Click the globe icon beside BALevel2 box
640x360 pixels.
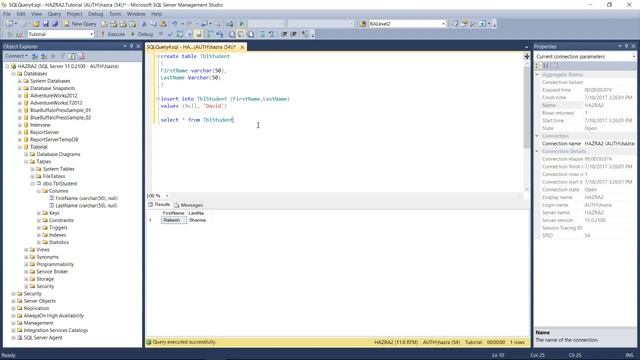coord(363,24)
